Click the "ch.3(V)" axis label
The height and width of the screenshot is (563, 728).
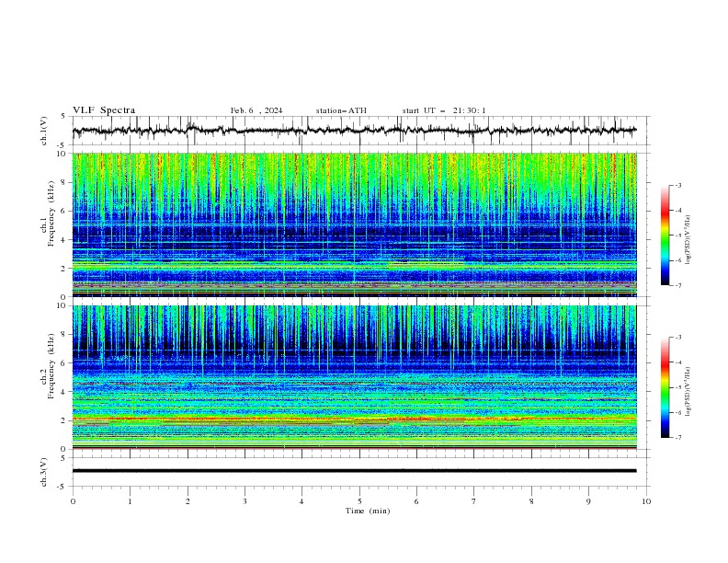pyautogui.click(x=44, y=472)
